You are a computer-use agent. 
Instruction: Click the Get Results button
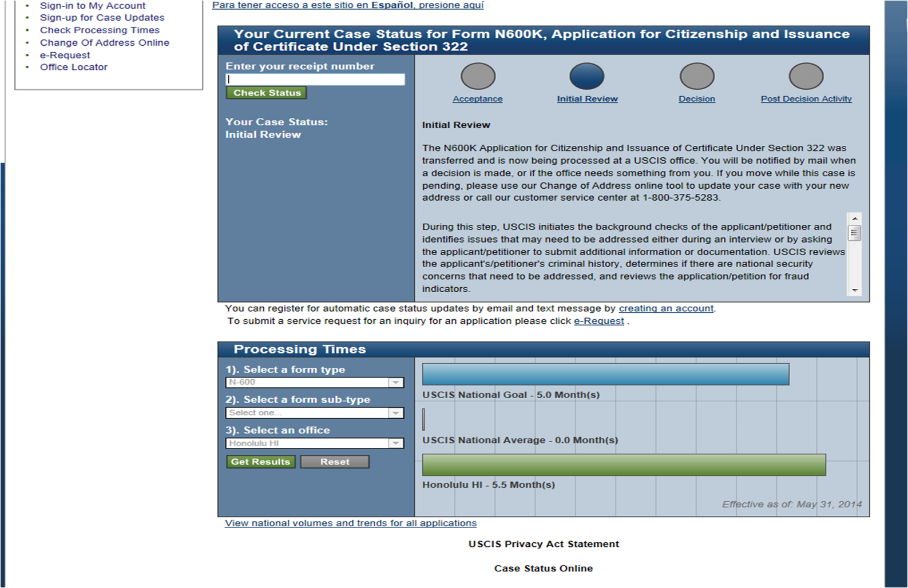(x=260, y=462)
